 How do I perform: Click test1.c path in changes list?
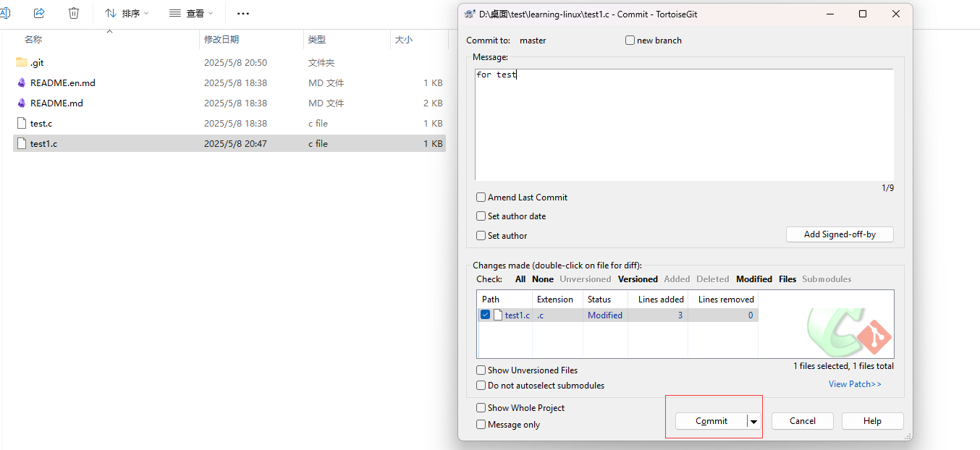coord(518,315)
